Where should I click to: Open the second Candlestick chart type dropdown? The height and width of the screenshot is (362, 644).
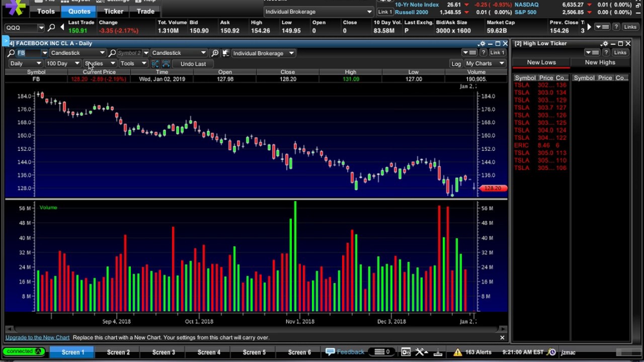(179, 53)
